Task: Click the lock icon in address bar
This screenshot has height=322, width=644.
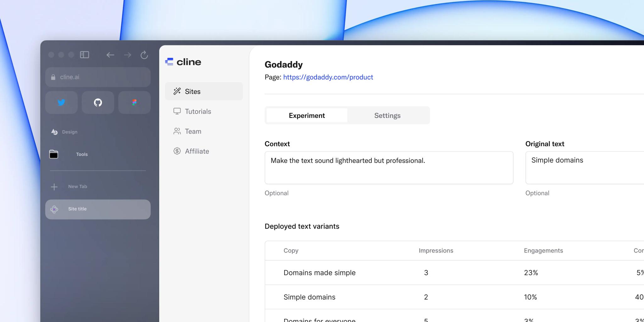Action: point(53,77)
